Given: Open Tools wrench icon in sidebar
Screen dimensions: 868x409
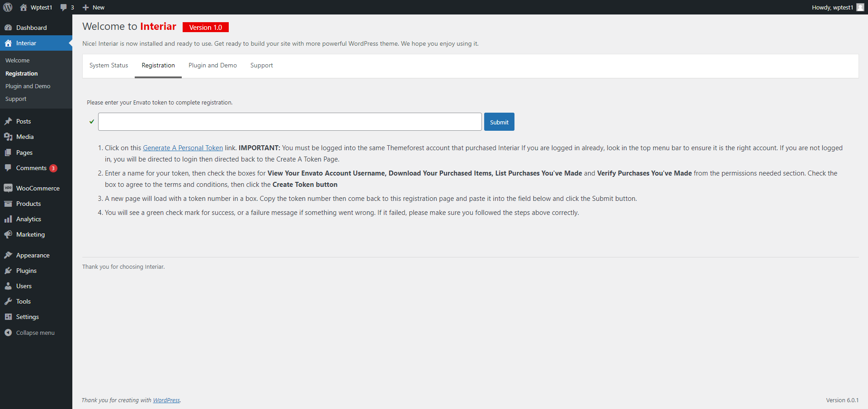Looking at the screenshot, I should tap(8, 301).
